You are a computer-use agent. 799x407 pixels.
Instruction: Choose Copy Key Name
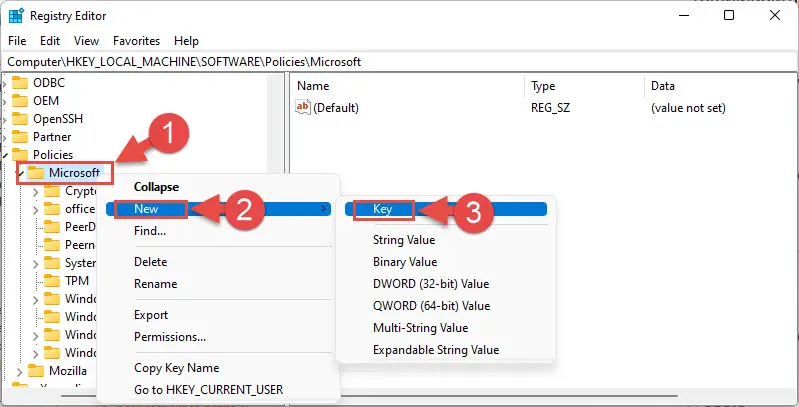[218, 368]
